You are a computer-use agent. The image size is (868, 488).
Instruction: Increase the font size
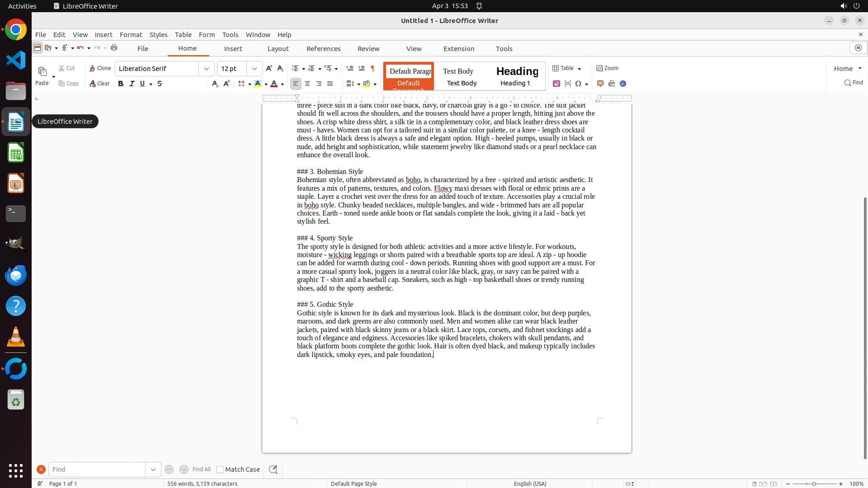click(269, 68)
